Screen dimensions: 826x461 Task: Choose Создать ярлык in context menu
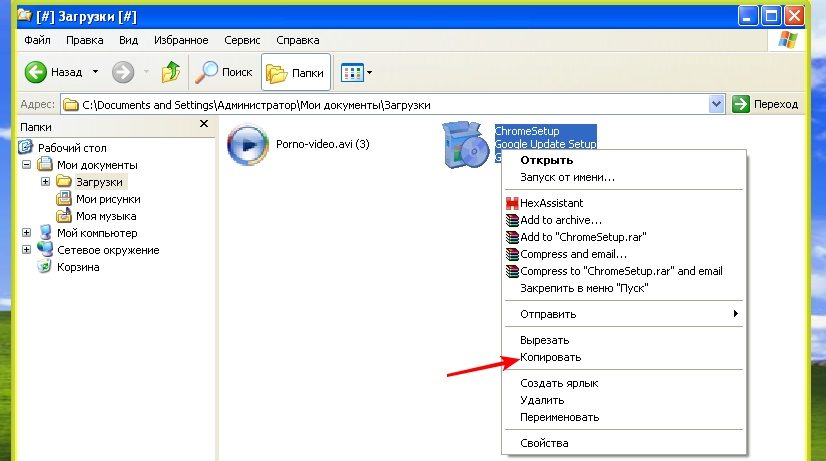coord(624,383)
